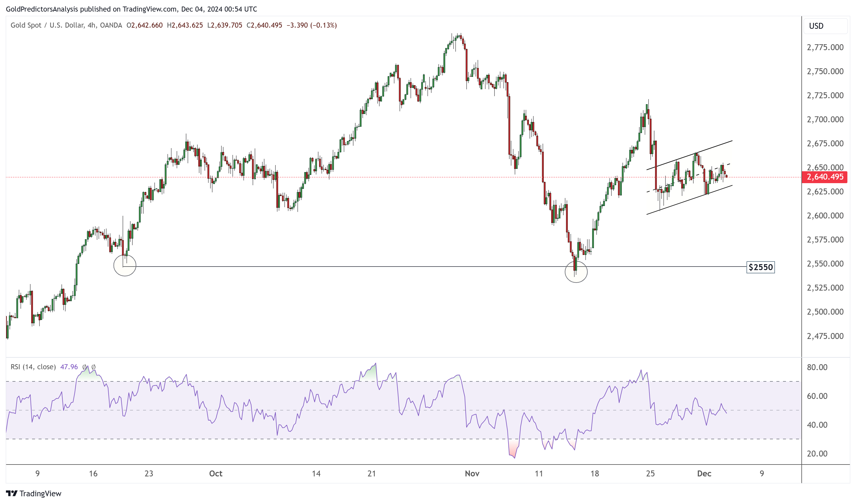This screenshot has width=856, height=504.
Task: Click the Gold Spot / U.S. Dollar symbol title
Action: pos(47,25)
